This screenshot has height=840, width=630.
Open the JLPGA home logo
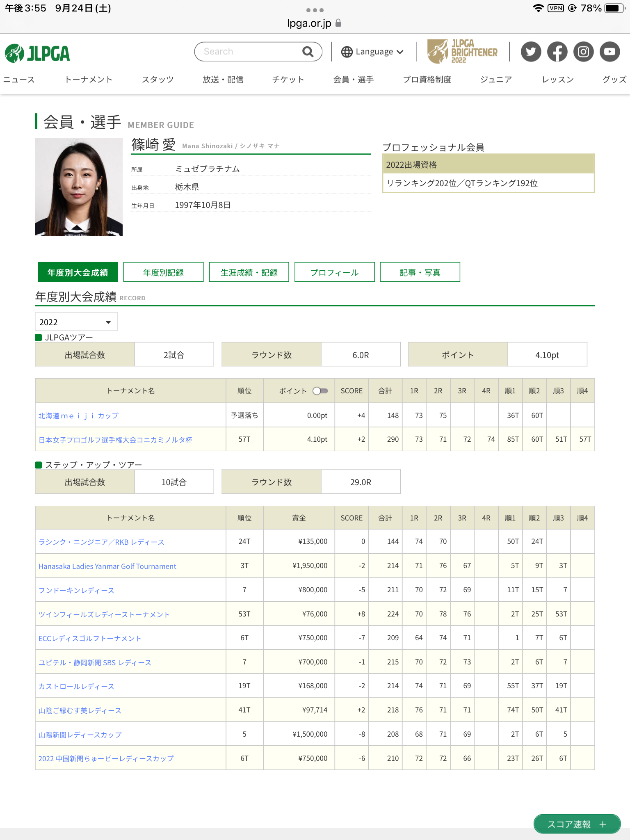37,53
